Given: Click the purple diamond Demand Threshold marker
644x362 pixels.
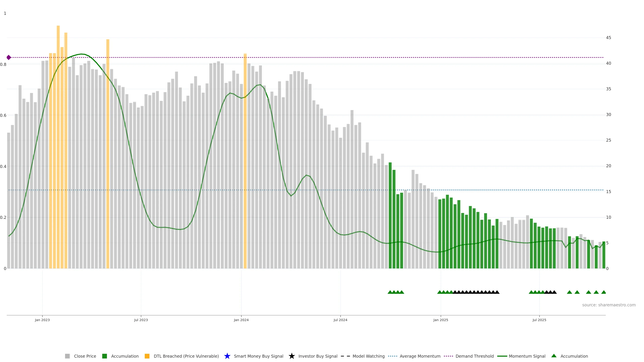Looking at the screenshot, I should 9,57.
